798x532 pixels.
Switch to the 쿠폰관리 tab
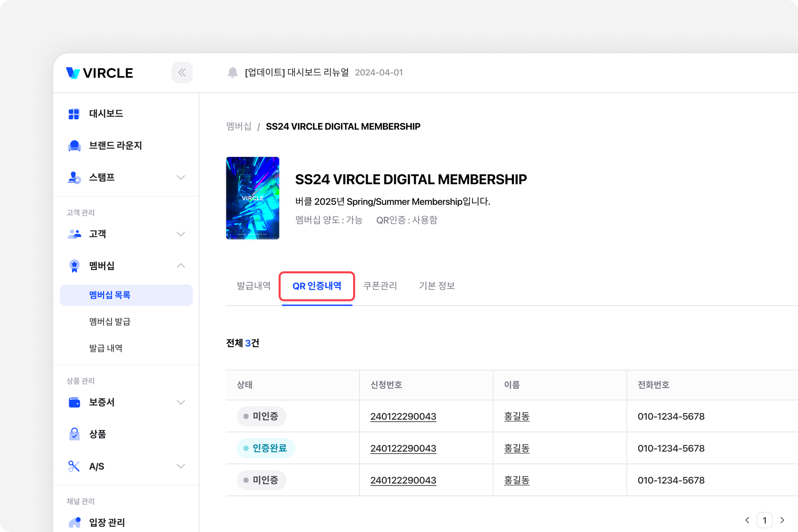tap(380, 286)
